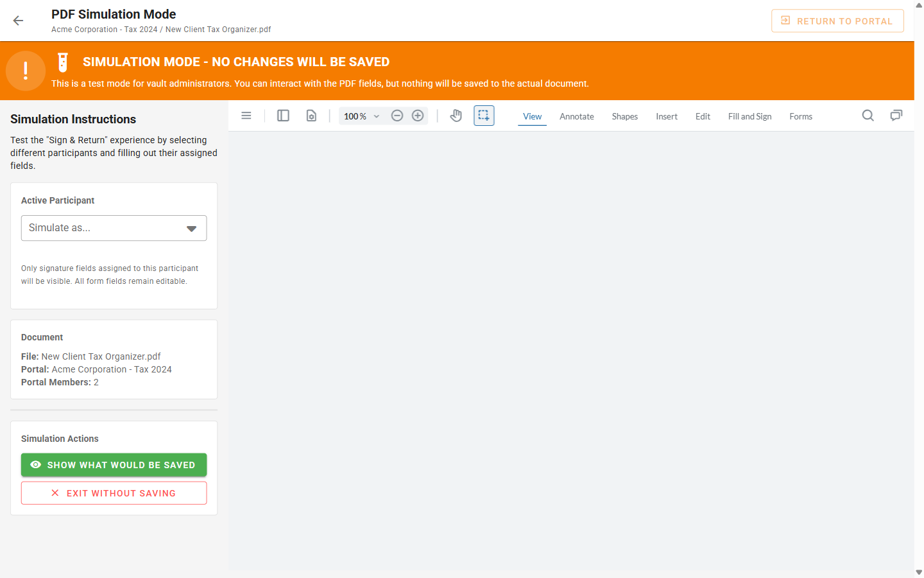Click Show What Would Be Saved button
Screen dimensions: 924x578
(114, 465)
